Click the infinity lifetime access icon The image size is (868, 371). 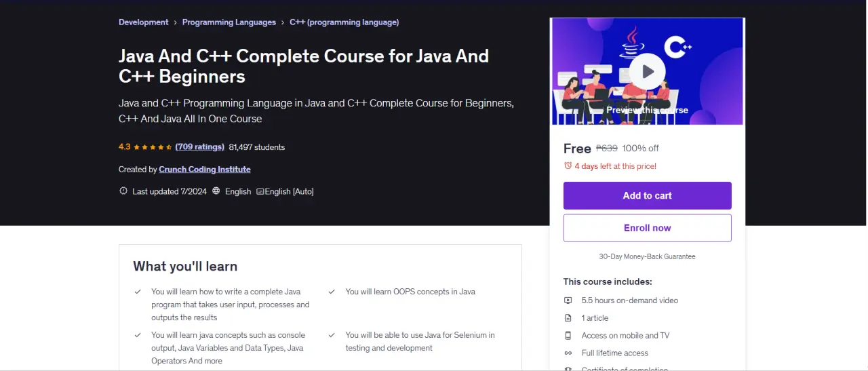568,353
